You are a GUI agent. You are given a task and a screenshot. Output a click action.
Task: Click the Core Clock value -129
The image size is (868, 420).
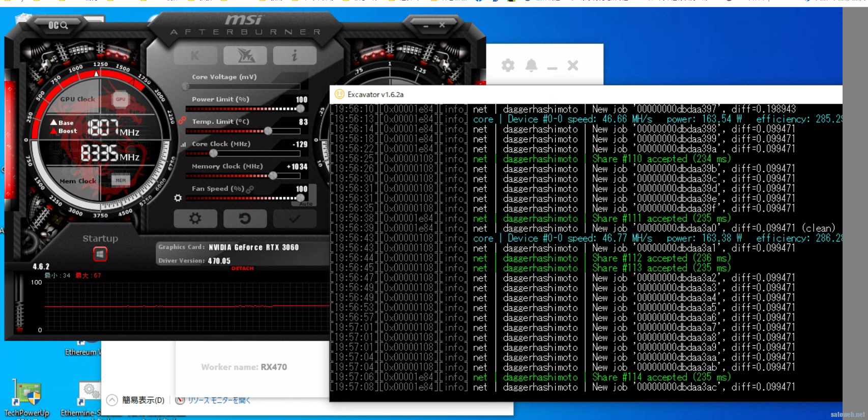point(300,144)
